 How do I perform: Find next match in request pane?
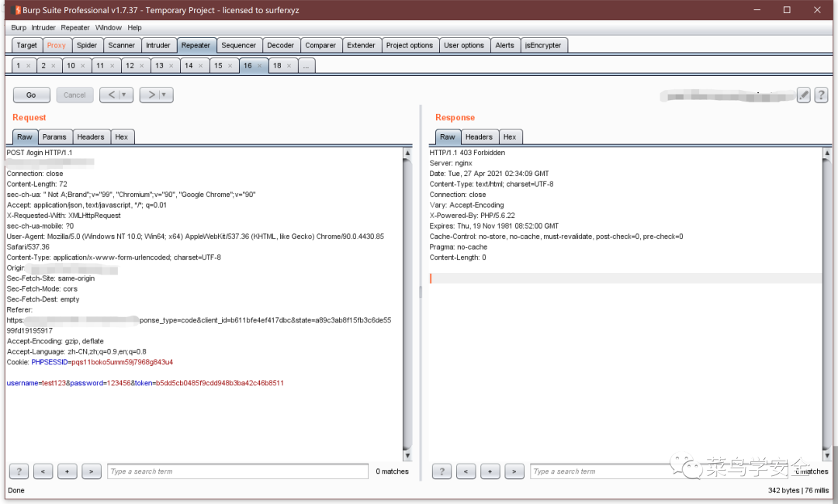tap(92, 471)
